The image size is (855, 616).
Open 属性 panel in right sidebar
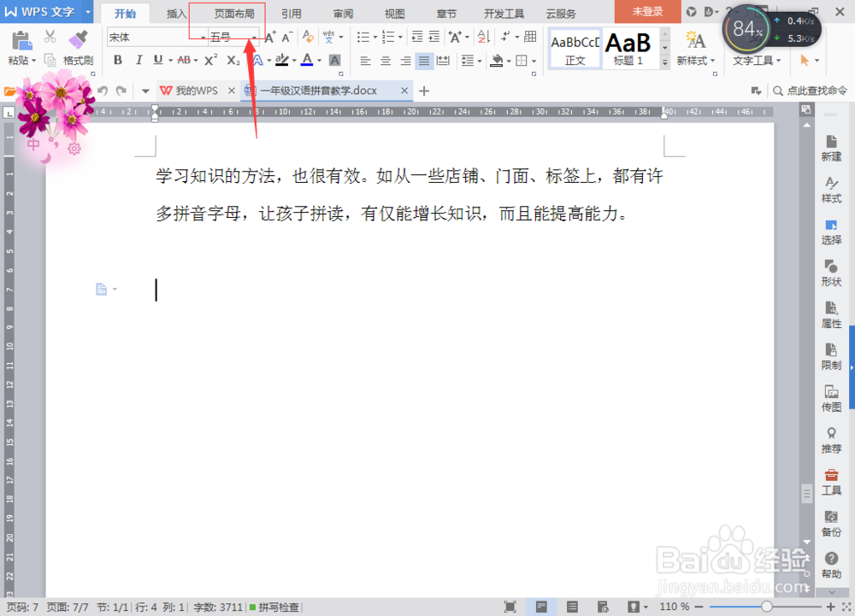[x=831, y=315]
